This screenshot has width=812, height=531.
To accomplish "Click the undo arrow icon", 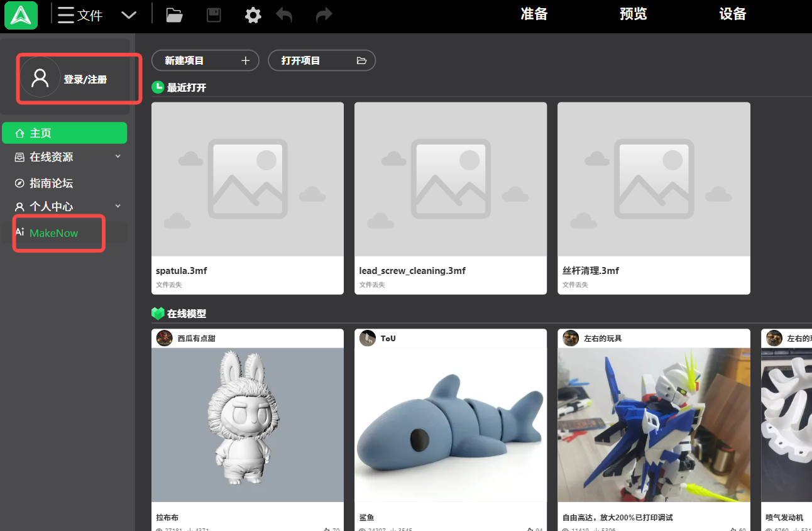I will pos(284,15).
